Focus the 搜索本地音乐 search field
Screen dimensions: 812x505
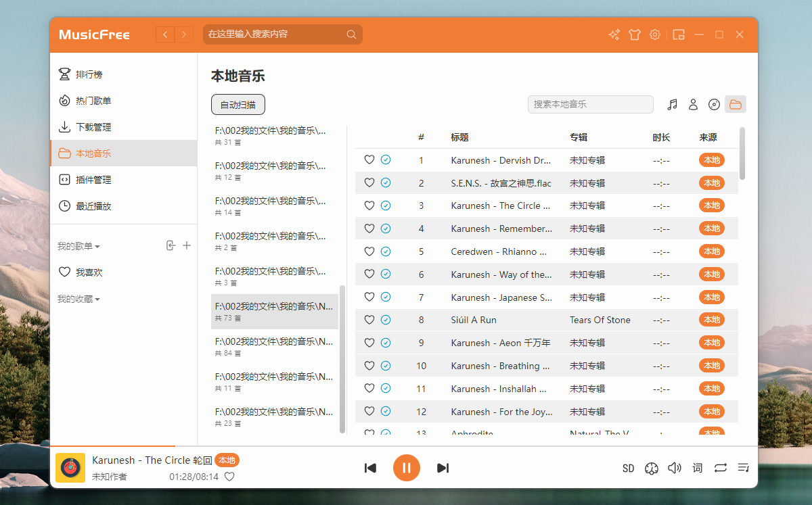pyautogui.click(x=589, y=104)
